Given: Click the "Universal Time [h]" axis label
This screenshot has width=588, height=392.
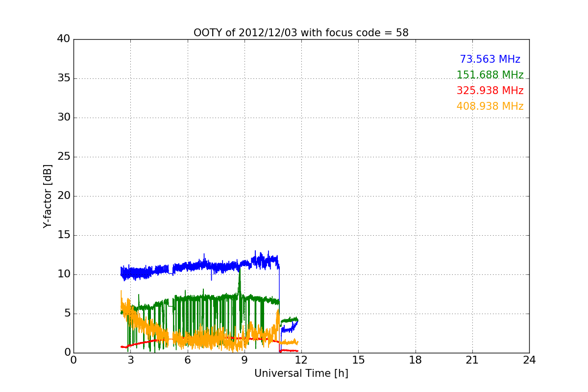Looking at the screenshot, I should [x=301, y=373].
